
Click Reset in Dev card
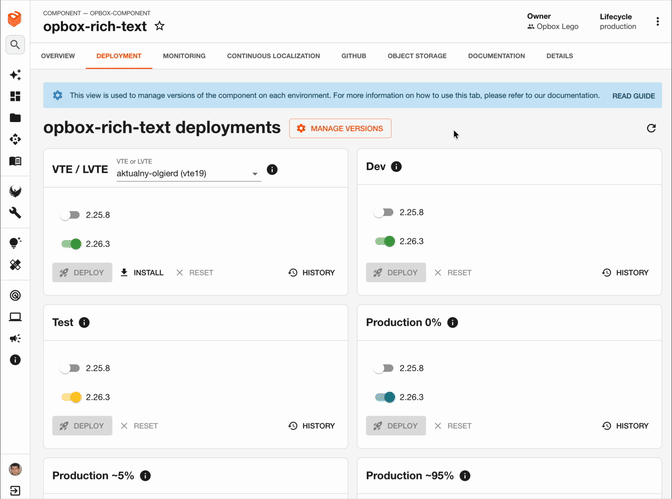tap(453, 273)
